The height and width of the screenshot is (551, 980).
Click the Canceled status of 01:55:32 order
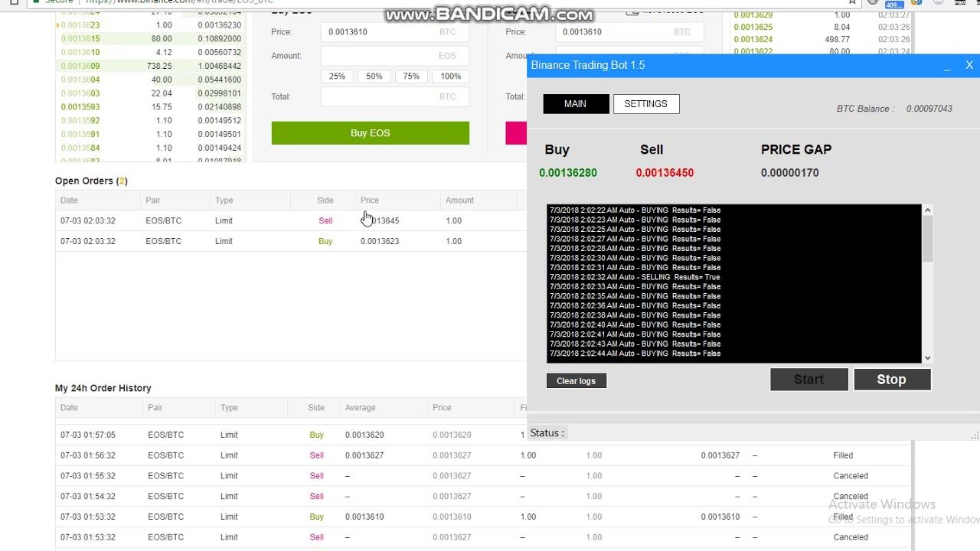point(851,476)
